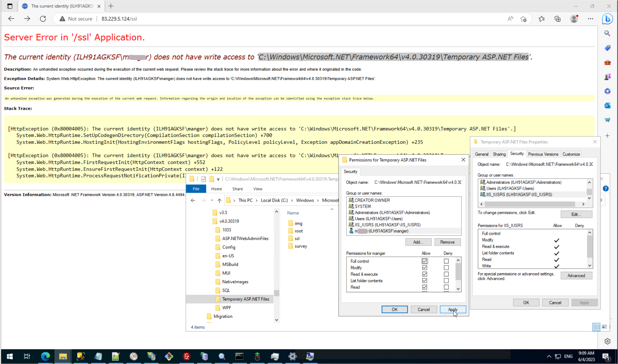Screen dimensions: 618x364
Task: Open sidebar settings gear icon
Action: [x=607, y=341]
